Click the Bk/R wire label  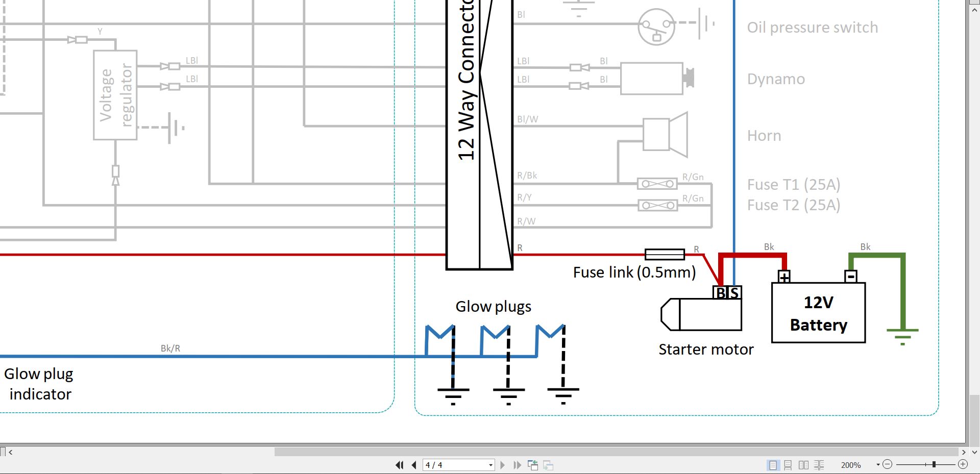pyautogui.click(x=170, y=348)
